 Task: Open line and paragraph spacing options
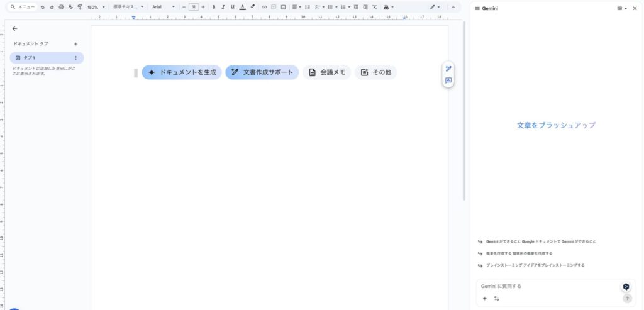pyautogui.click(x=307, y=7)
